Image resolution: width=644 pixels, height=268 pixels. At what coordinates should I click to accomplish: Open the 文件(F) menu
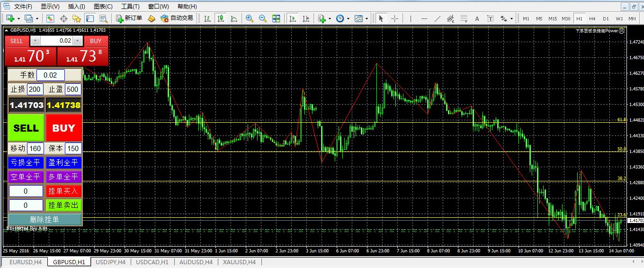23,6
